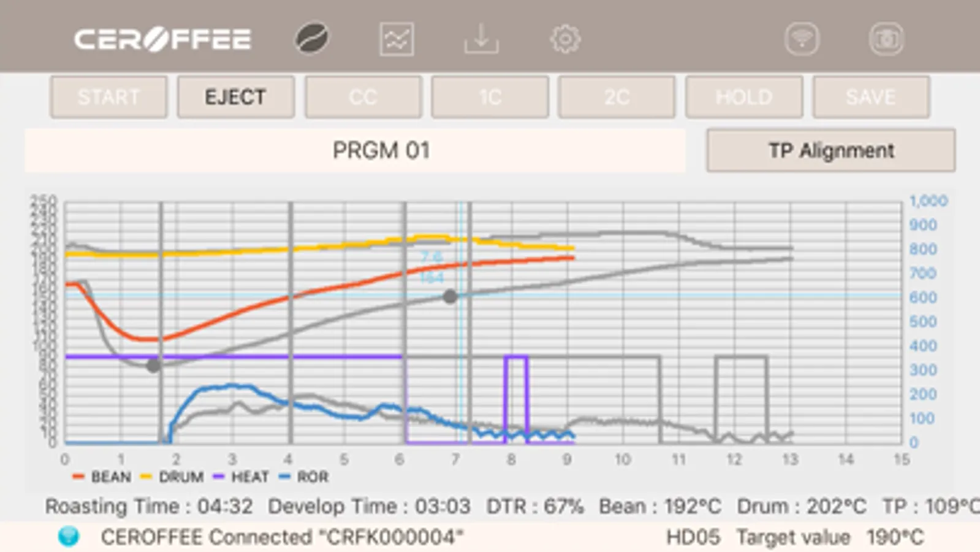Mark color change with CC button
Viewport: 980px width, 552px height.
[x=363, y=97]
